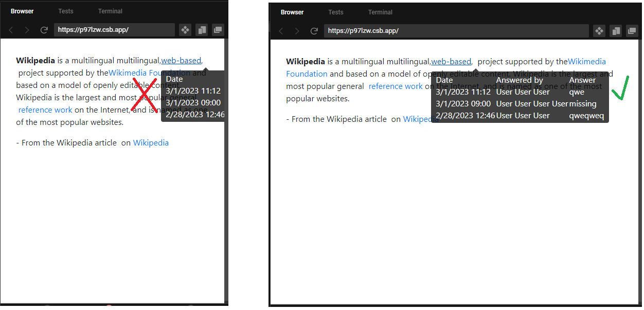Screen dimensions: 644x310
Task: Open the web-based hyperlink
Action: pyautogui.click(x=181, y=60)
